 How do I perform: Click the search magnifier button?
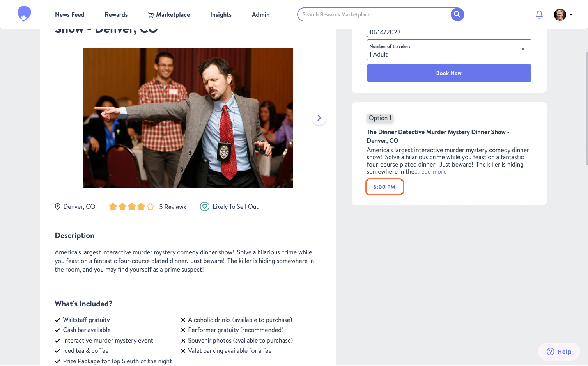[457, 14]
